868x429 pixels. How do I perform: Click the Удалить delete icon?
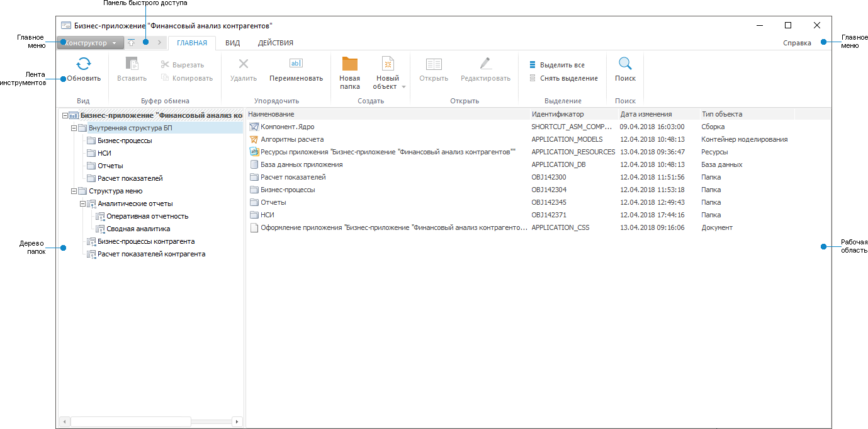tap(243, 64)
